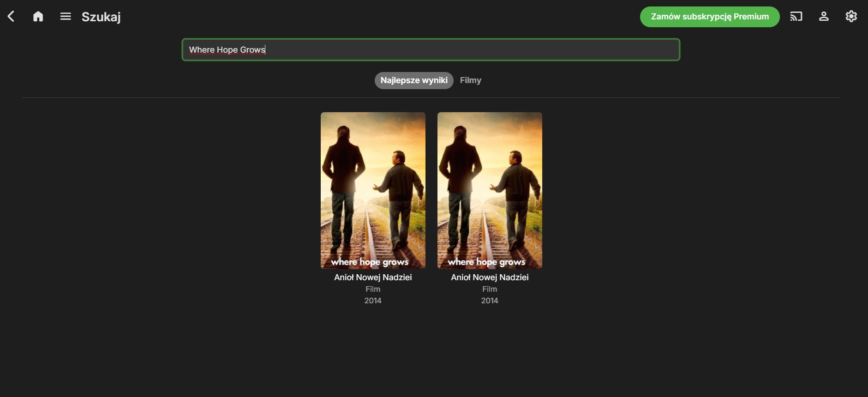
Task: Open the second Where Hope Grows poster
Action: point(490,190)
